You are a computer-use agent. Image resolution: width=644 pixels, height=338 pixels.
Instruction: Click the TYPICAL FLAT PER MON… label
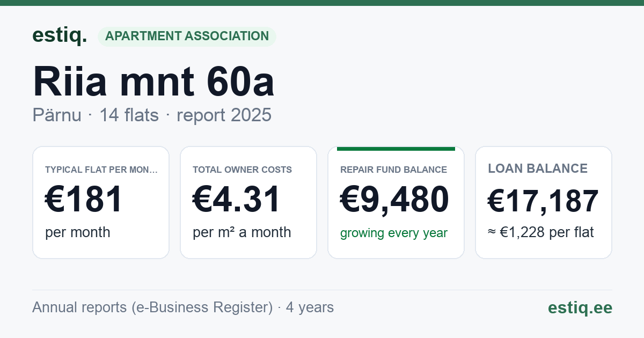click(101, 170)
